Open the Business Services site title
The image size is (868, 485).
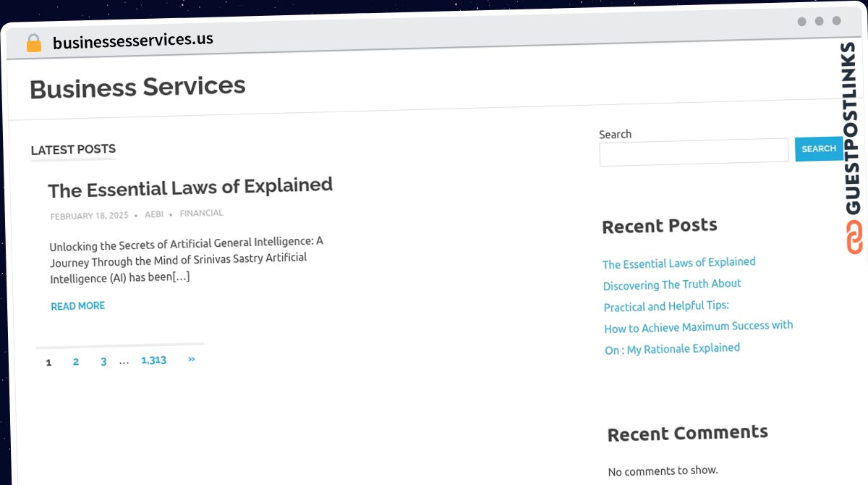tap(137, 88)
